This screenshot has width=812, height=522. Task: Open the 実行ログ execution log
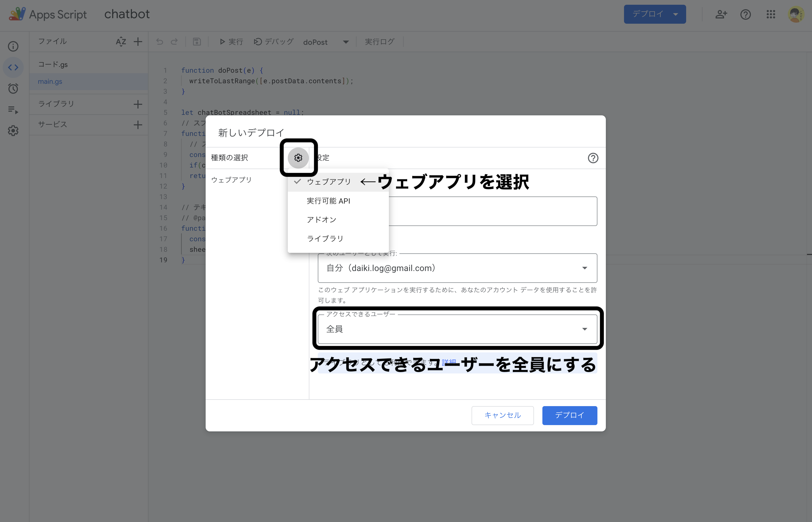(x=380, y=42)
